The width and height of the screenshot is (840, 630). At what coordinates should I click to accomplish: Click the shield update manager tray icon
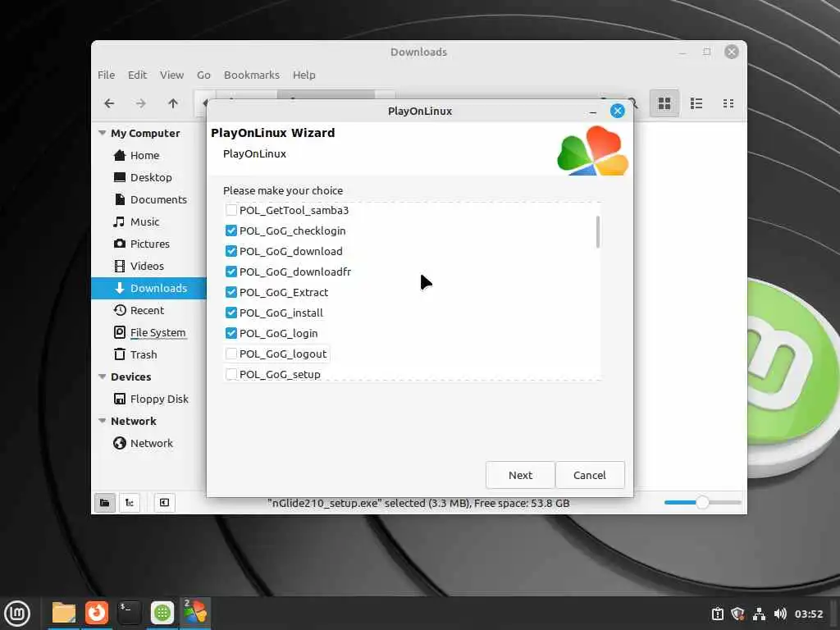[737, 614]
